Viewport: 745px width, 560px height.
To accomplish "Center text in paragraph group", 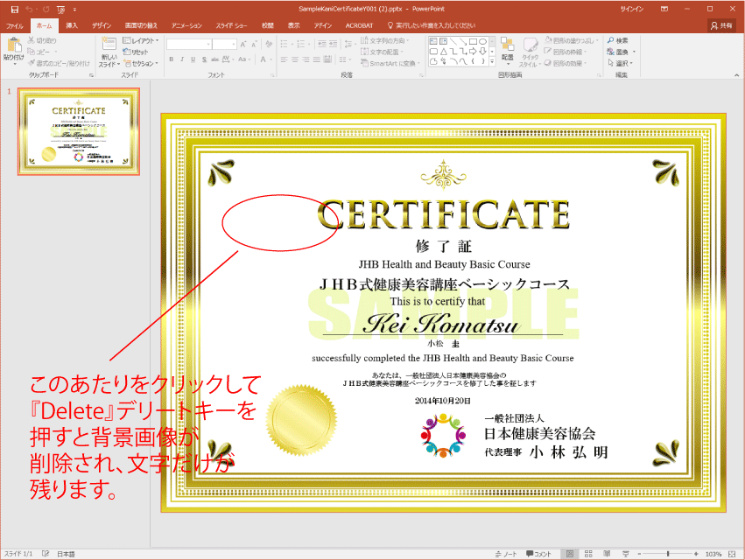I will [295, 59].
